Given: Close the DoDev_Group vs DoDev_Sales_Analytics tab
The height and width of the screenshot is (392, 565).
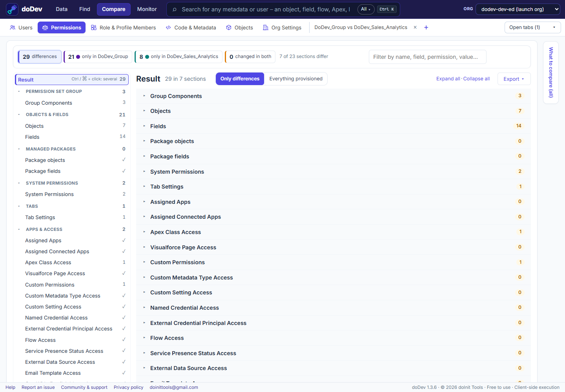Looking at the screenshot, I should (x=415, y=27).
